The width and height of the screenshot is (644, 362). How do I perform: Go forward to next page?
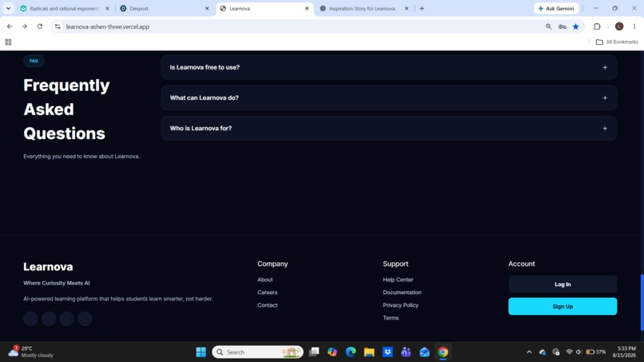pyautogui.click(x=25, y=26)
